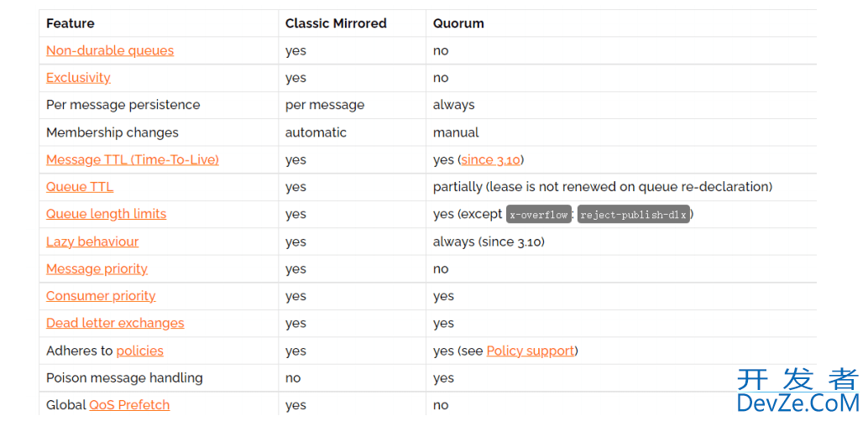Go to Dead letter exchanges link
Screen dimensions: 868x421
[x=115, y=323]
